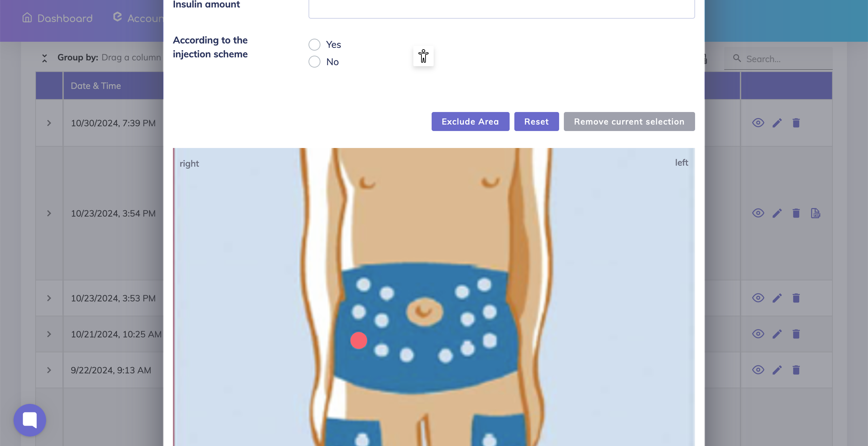Screen dimensions: 868x446
Task: Click the Exclude Area button
Action: coord(470,122)
